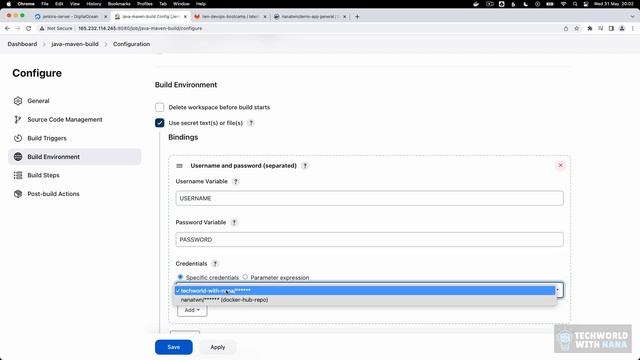This screenshot has width=640, height=360.
Task: Expand Chrome tab search chevron
Action: 632,16
